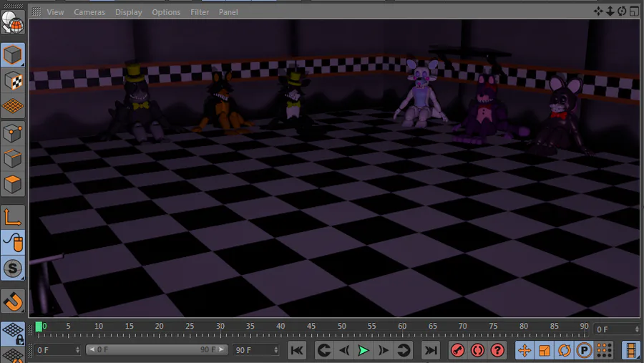The height and width of the screenshot is (363, 644).
Task: Step back one frame
Action: pyautogui.click(x=344, y=350)
